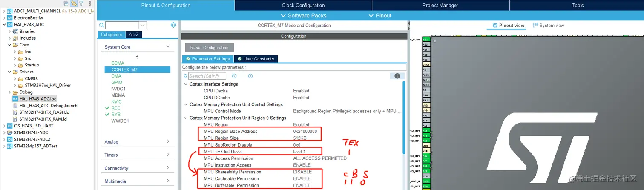
Task: Click the green checkmark next to SYS
Action: point(107,114)
